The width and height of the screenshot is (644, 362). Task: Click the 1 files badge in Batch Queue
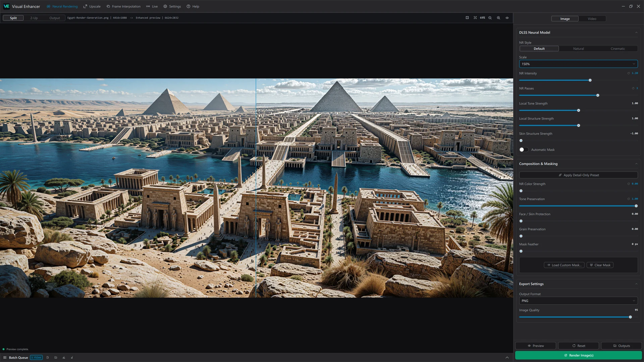[36, 358]
